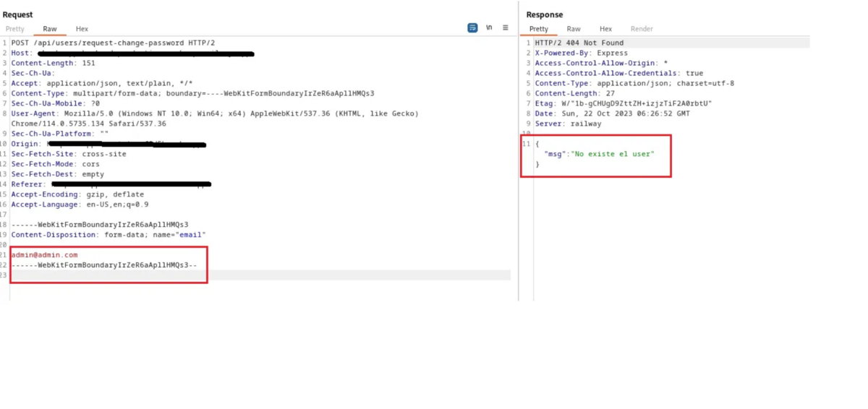This screenshot has width=868, height=409.
Task: Click the "No existe el user" message value
Action: coord(613,154)
